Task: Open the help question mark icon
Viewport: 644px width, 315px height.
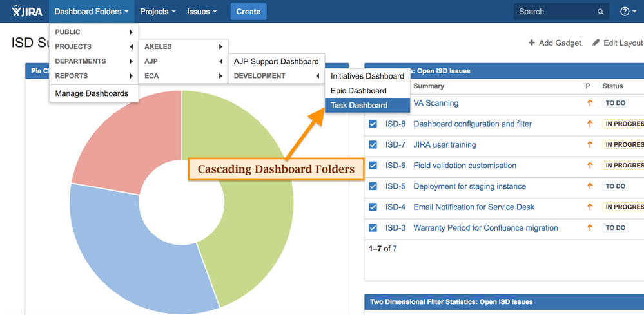Action: 624,12
